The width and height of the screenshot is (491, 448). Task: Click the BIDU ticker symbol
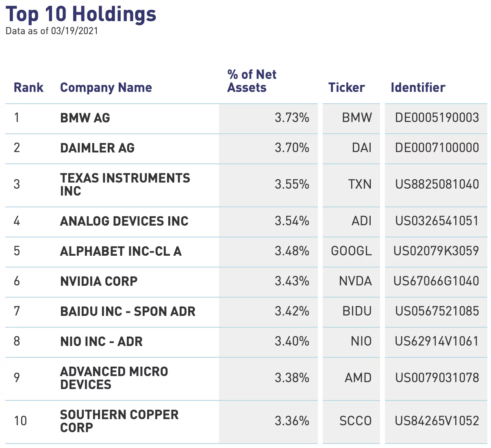click(357, 311)
